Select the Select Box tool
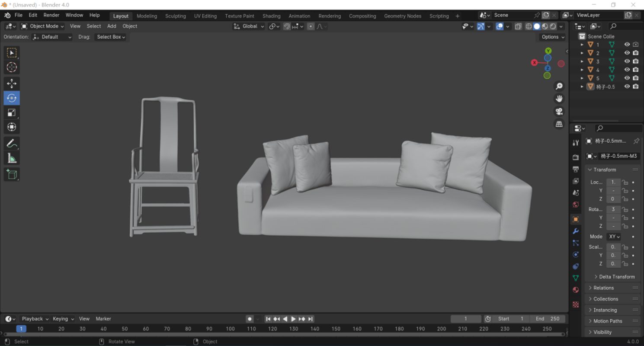Image resolution: width=644 pixels, height=346 pixels. tap(12, 53)
